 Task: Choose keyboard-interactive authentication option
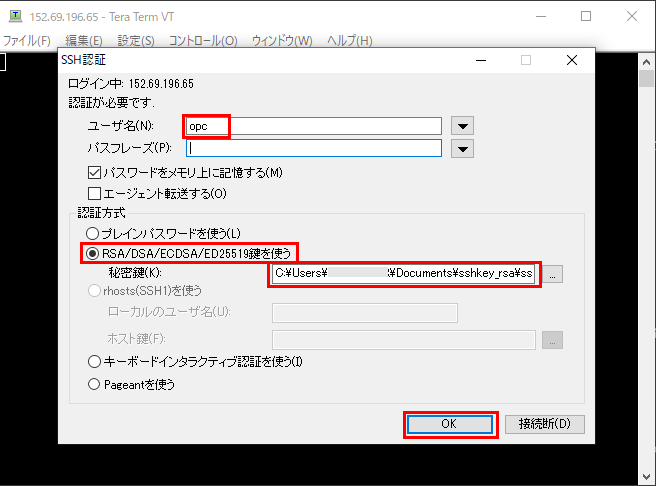pyautogui.click(x=96, y=361)
